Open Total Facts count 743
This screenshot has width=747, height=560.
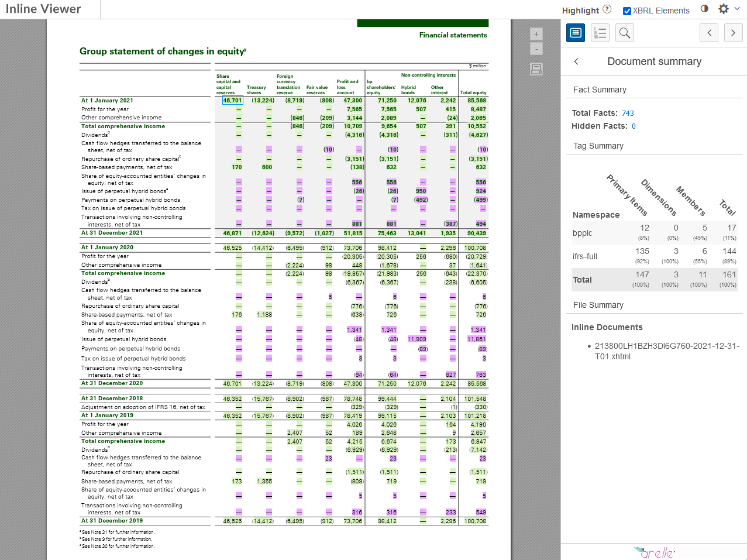(x=628, y=114)
